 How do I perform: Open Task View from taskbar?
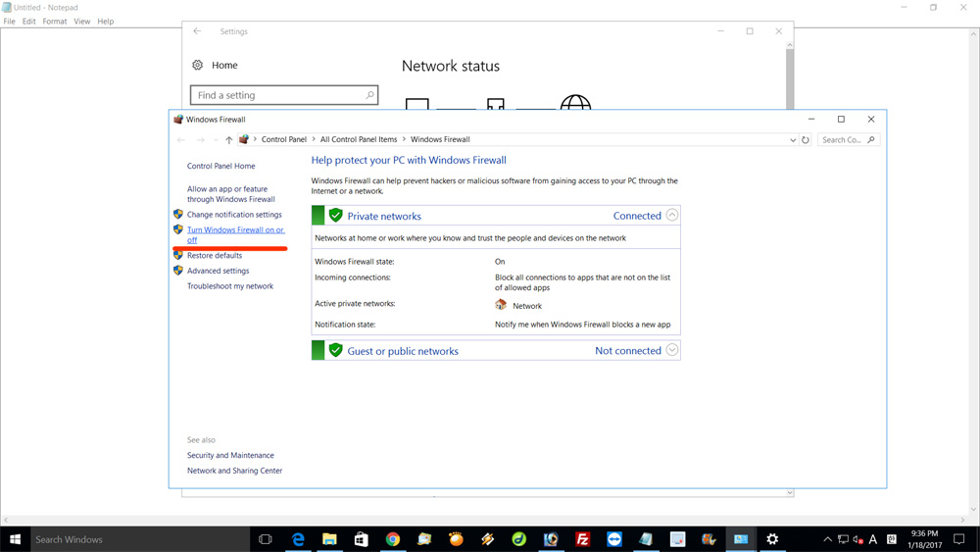pos(265,539)
